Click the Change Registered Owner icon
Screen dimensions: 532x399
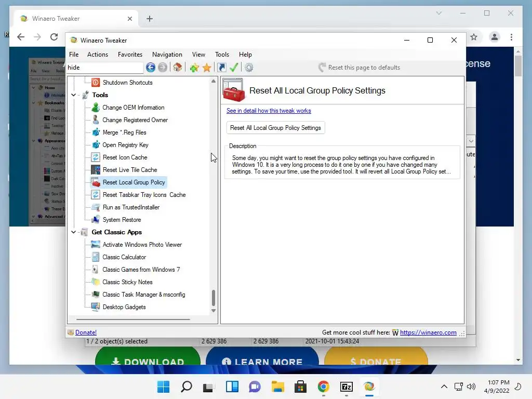(x=96, y=120)
